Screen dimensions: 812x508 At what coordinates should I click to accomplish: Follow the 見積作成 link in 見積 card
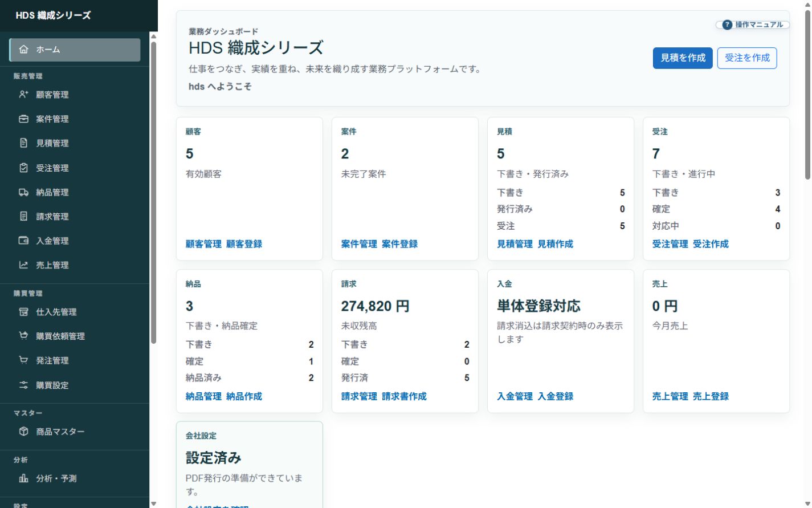(556, 244)
